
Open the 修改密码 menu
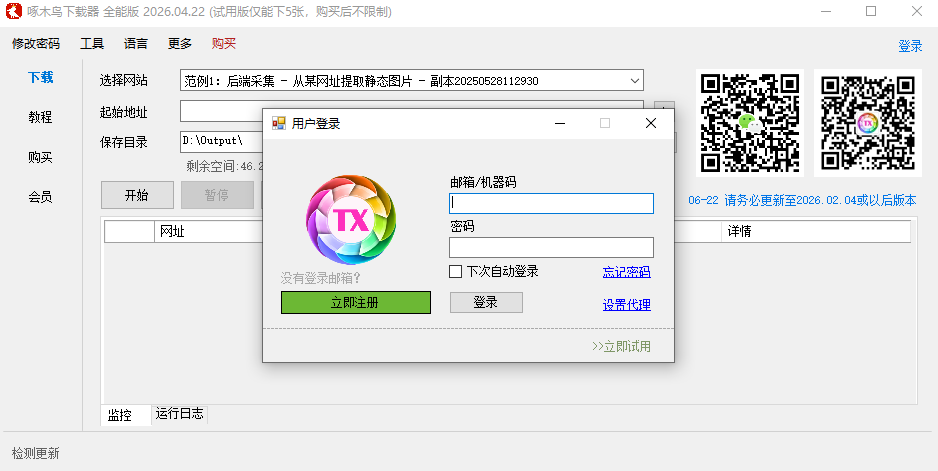coord(36,44)
